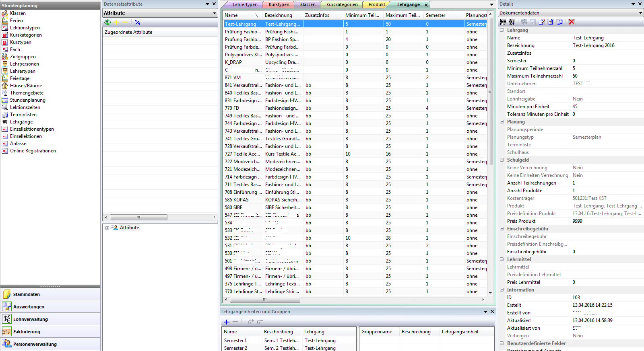Click the edit document pencil icon
The width and height of the screenshot is (644, 351).
click(x=542, y=22)
